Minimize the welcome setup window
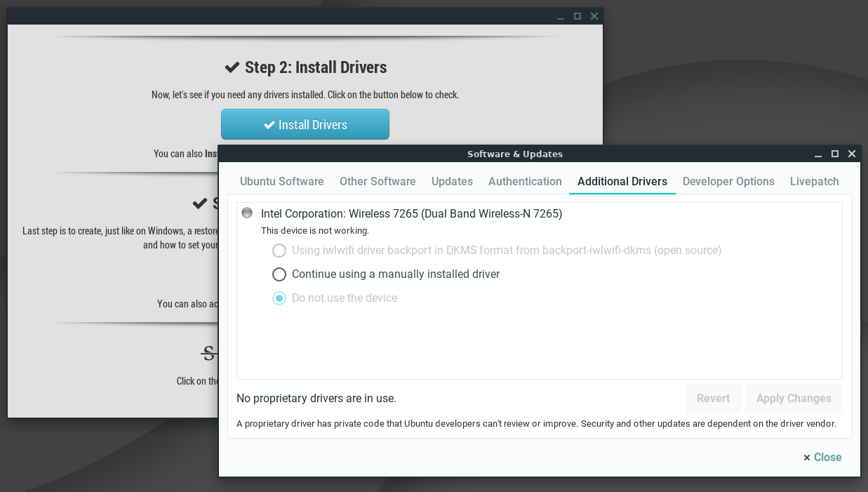Screen dimensions: 868x492 (561, 16)
